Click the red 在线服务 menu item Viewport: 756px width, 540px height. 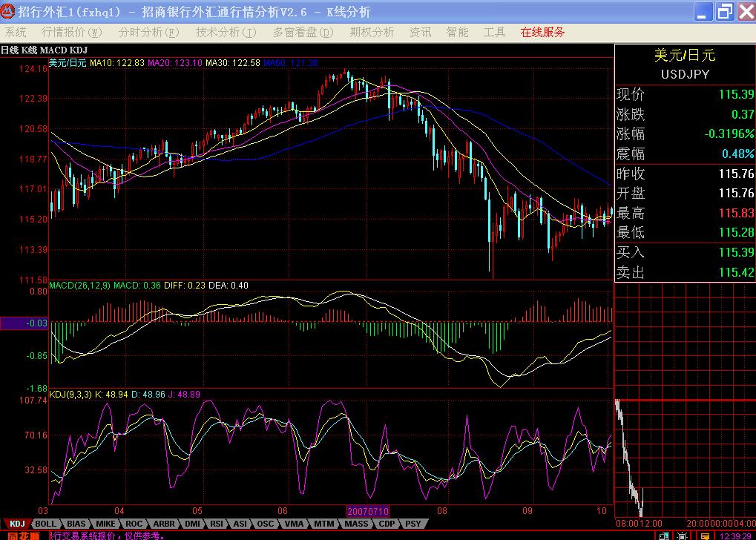pos(542,33)
